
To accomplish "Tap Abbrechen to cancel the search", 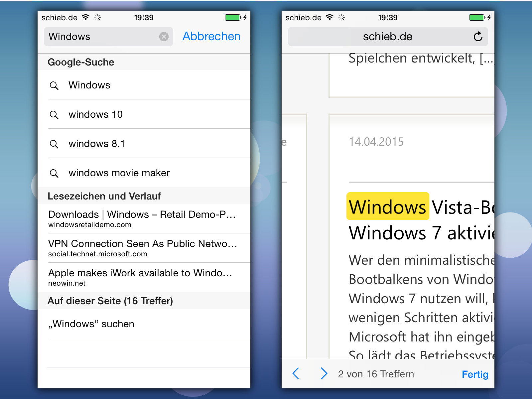I will click(211, 36).
